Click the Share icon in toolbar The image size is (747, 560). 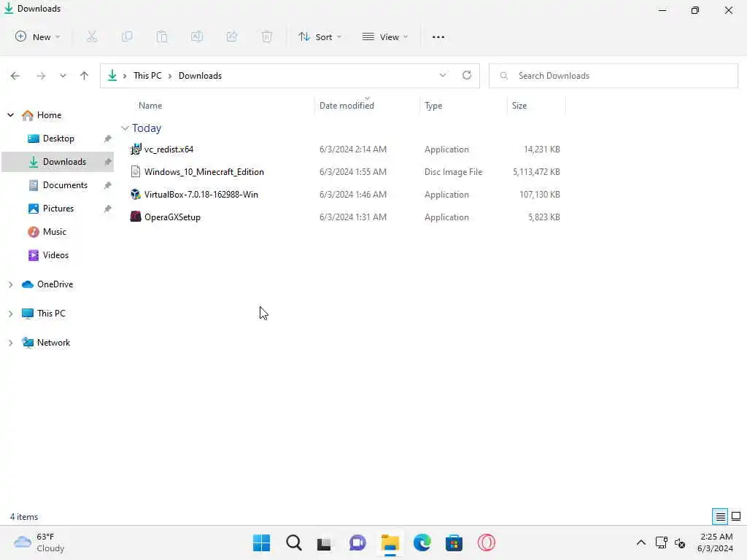click(232, 36)
